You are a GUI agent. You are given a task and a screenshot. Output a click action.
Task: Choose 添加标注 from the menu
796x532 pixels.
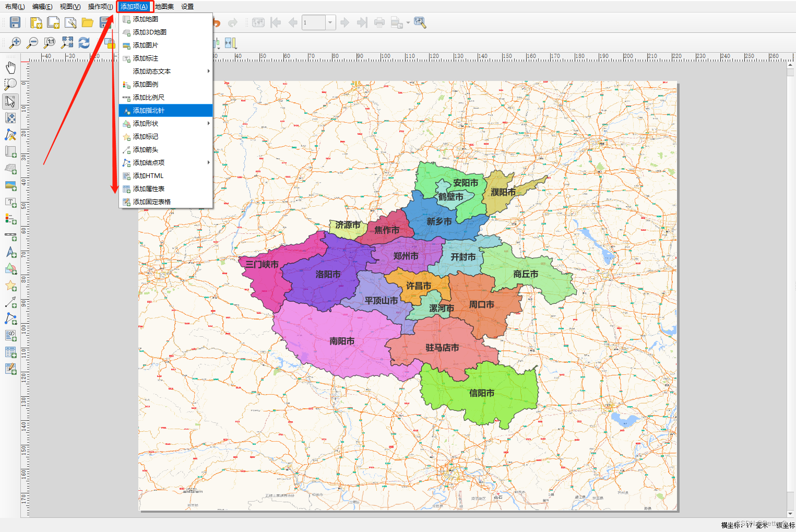pos(165,58)
